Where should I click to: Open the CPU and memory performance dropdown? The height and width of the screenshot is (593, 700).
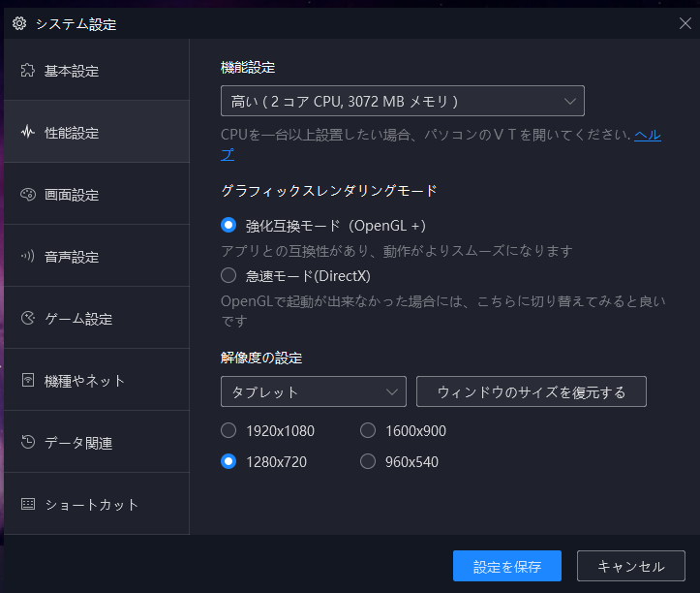402,101
